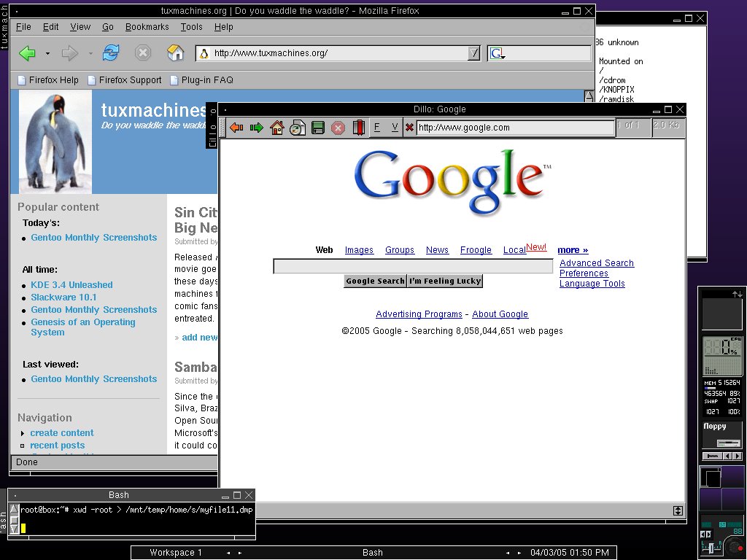This screenshot has width=747, height=560.
Task: Click Plug-in FAQ bookmark icon
Action: tap(174, 80)
